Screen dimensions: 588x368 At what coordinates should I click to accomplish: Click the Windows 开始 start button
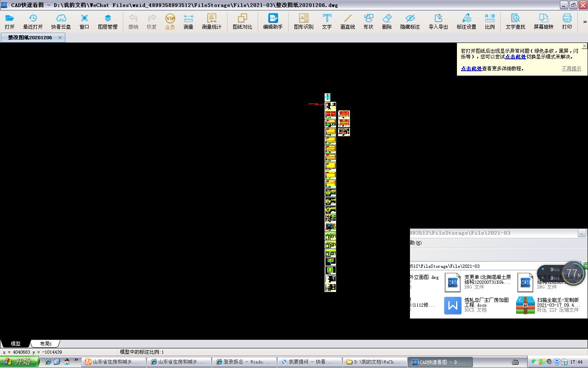pos(20,361)
